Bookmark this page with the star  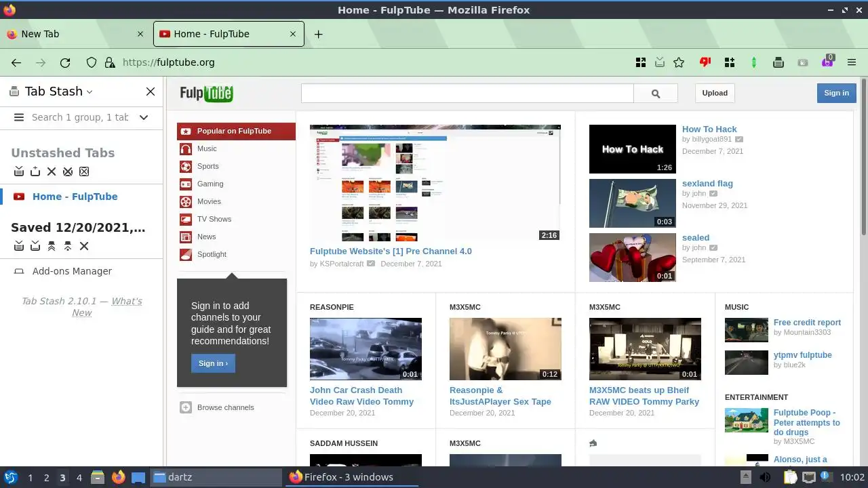click(679, 62)
